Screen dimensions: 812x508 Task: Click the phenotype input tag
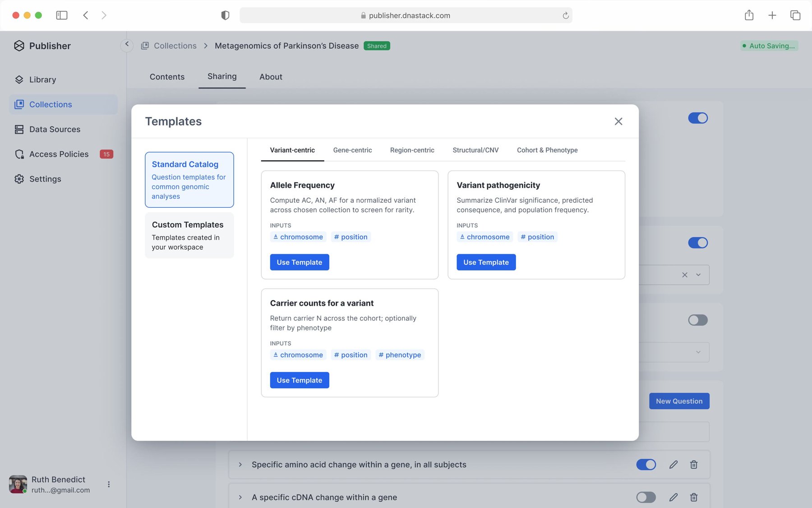[x=400, y=355]
